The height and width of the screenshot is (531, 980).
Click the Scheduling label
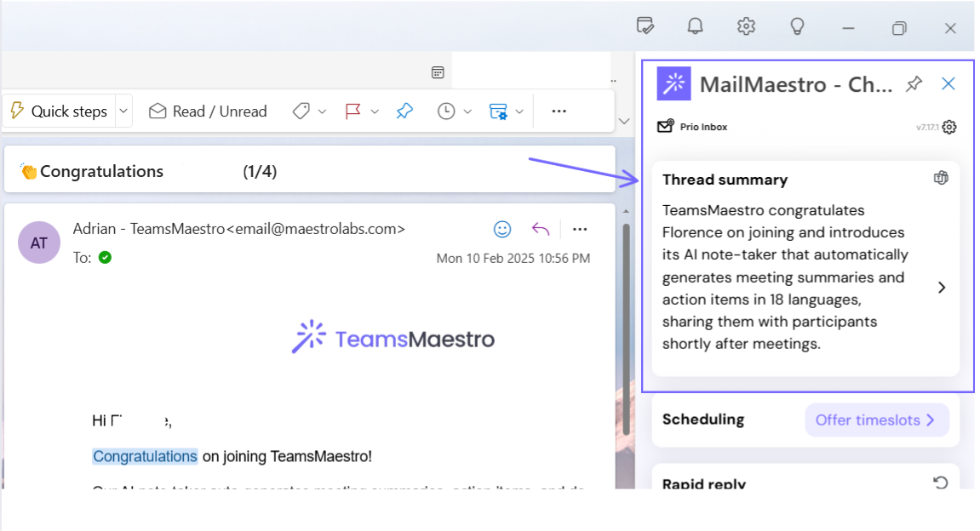[703, 420]
